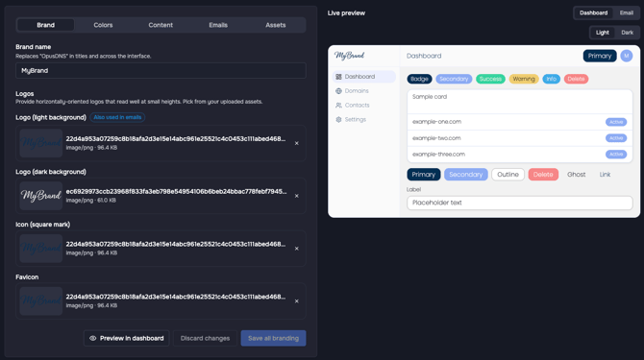This screenshot has width=644, height=360.
Task: Click example-one.com row text
Action: (436, 122)
